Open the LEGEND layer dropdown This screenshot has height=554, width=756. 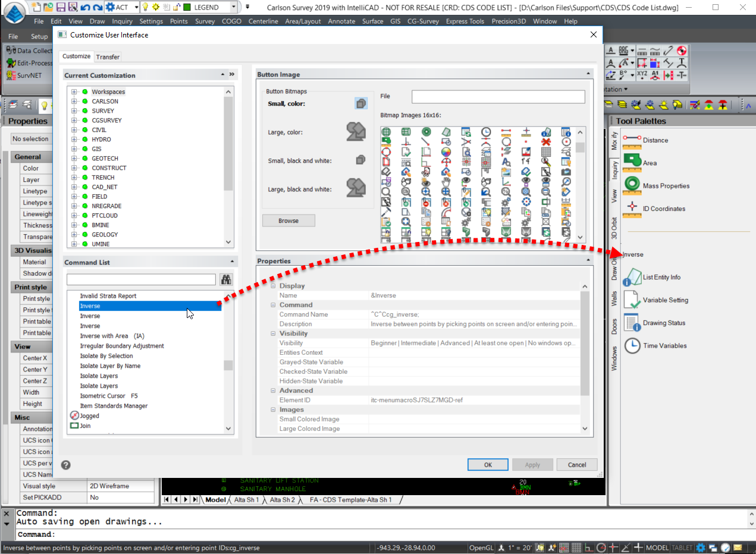[x=233, y=7]
